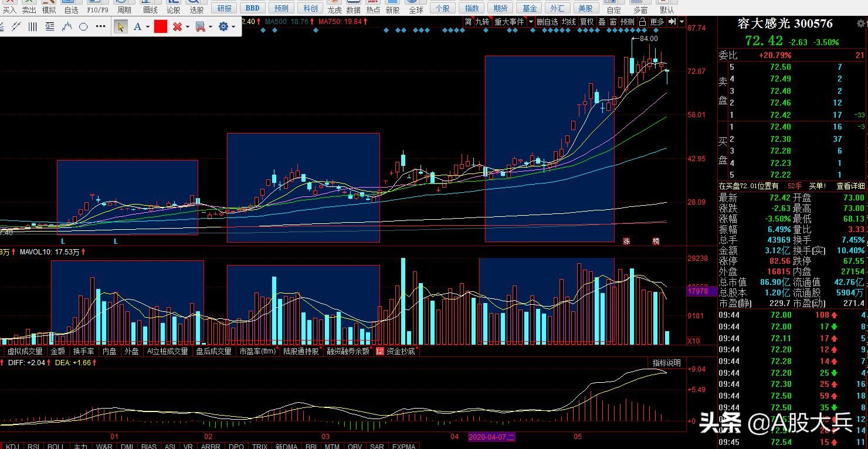Click the 科创 button
The height and width of the screenshot is (449, 868).
pyautogui.click(x=310, y=8)
